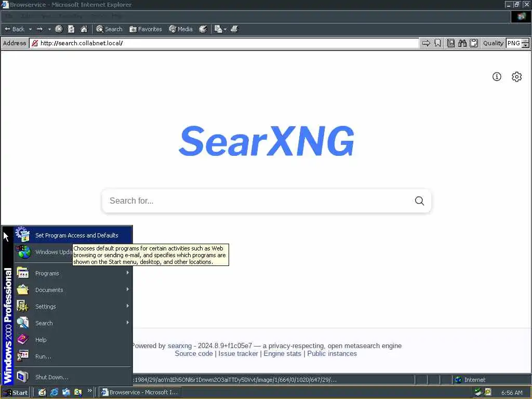This screenshot has height=399, width=532.
Task: Open the Back history dropdown arrow
Action: tap(30, 29)
